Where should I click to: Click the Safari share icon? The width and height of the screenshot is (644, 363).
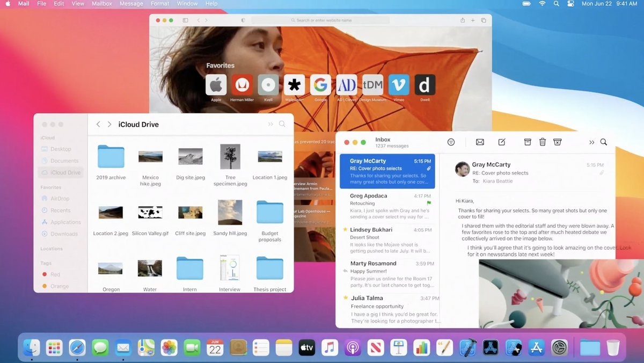[462, 20]
